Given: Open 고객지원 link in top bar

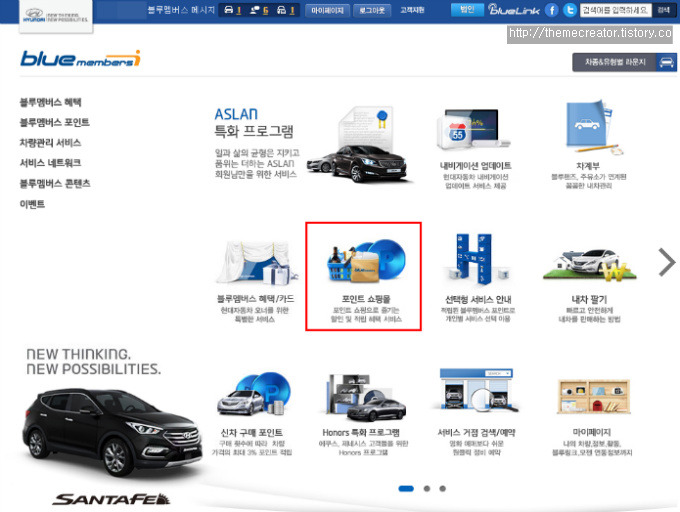Looking at the screenshot, I should pos(412,10).
